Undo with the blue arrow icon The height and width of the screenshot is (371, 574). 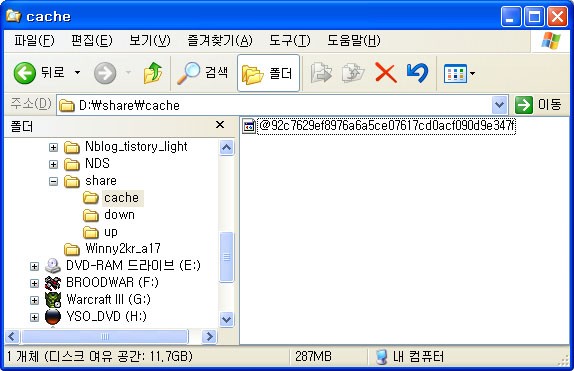point(417,73)
